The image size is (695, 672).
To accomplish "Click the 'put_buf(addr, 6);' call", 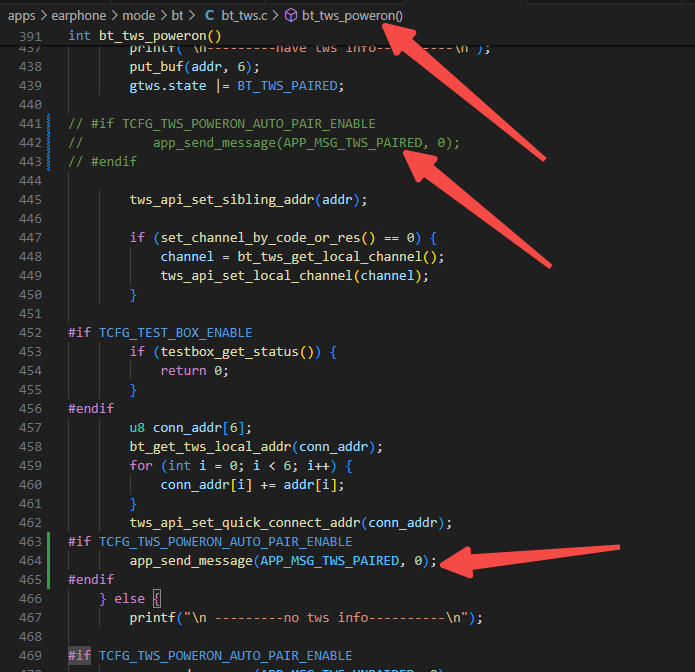I will (195, 66).
